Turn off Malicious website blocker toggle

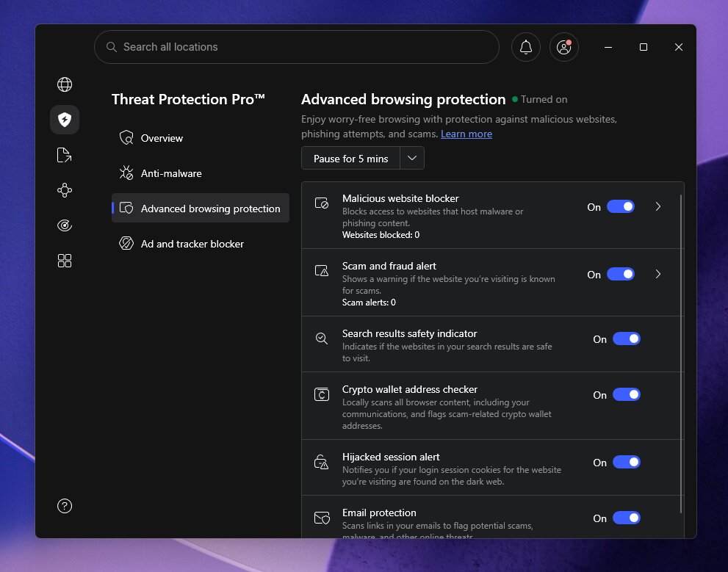coord(621,206)
